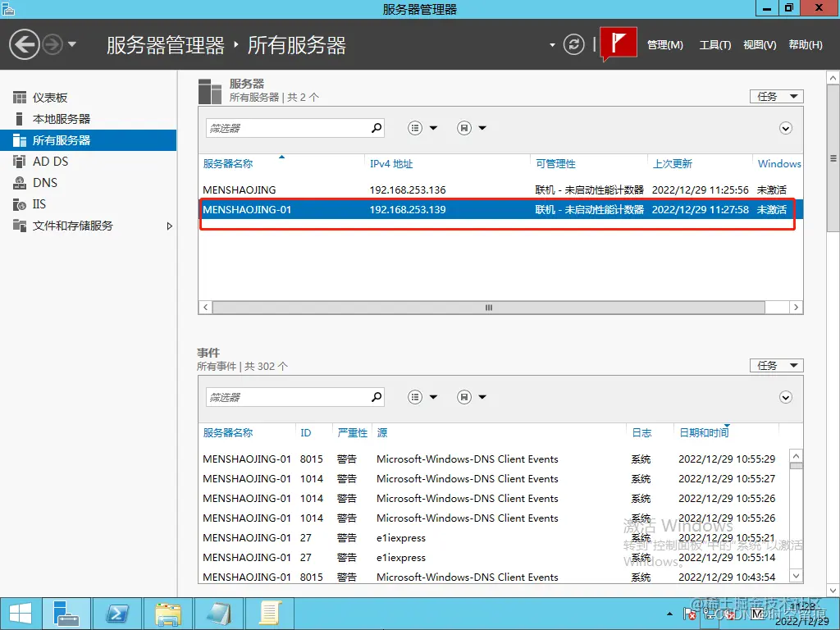Open DNS in the sidebar
Image resolution: width=840 pixels, height=630 pixels.
click(89, 183)
